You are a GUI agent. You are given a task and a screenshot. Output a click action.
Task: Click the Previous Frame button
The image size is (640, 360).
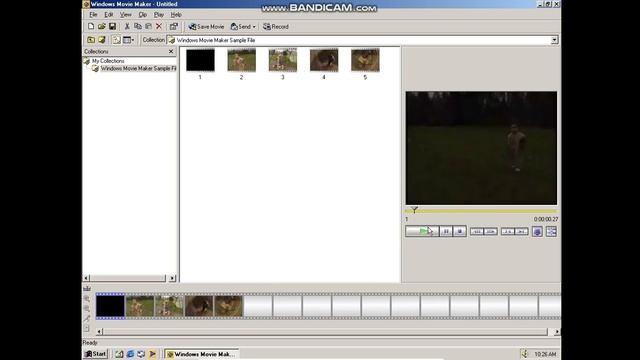tap(507, 231)
